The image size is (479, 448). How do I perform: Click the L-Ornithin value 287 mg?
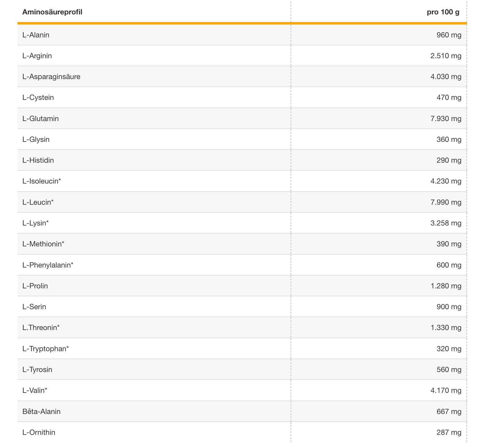[449, 432]
